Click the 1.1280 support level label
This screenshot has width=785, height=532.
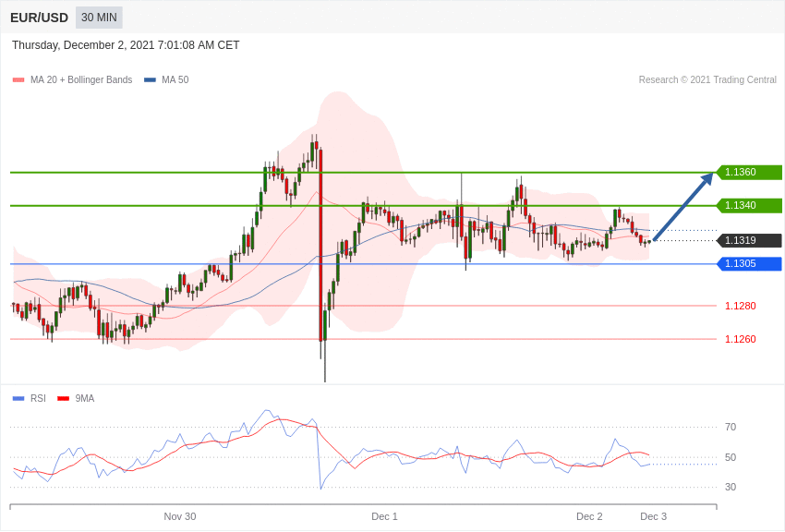coord(741,306)
